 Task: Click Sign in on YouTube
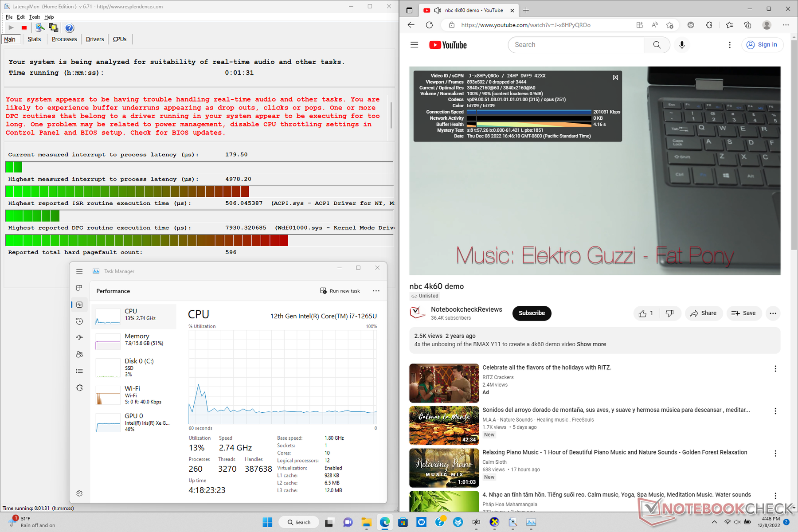763,45
